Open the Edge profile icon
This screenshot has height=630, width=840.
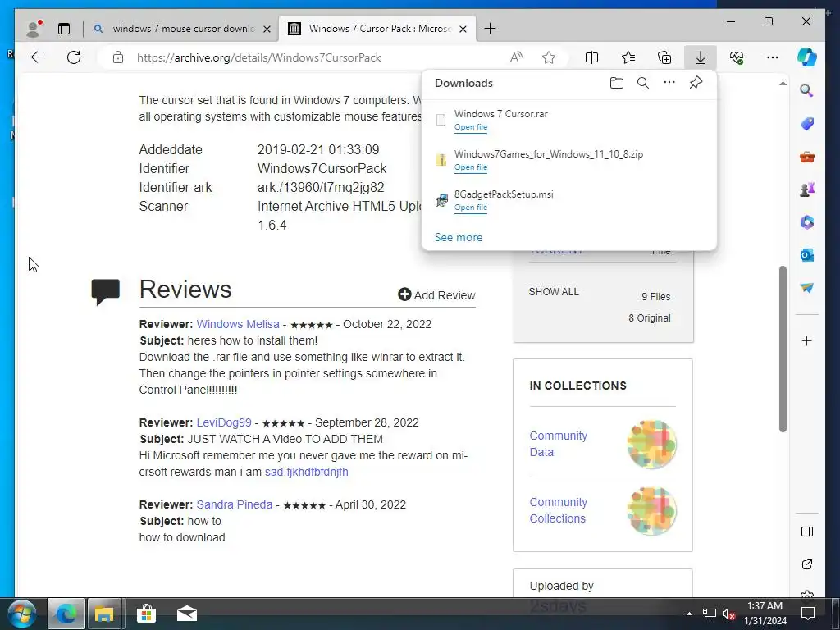click(x=34, y=29)
